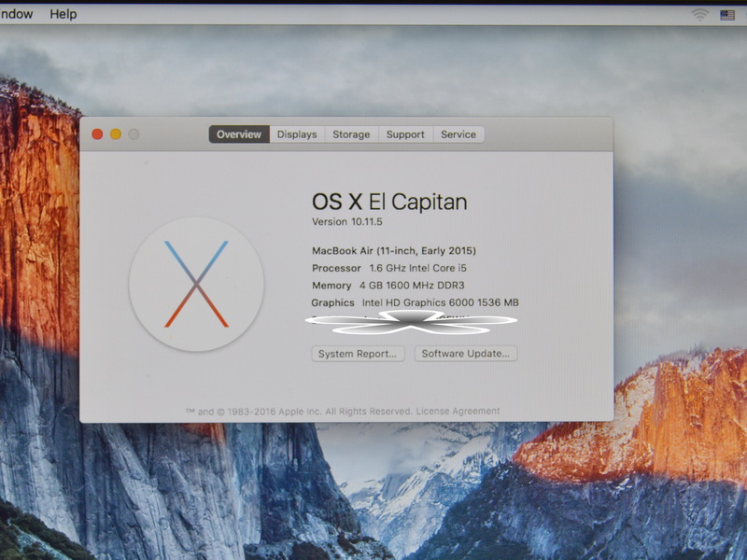The image size is (747, 560).
Task: Click the Wi-Fi status icon
Action: 699,15
